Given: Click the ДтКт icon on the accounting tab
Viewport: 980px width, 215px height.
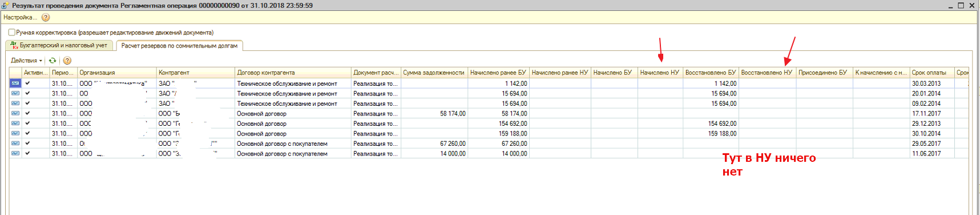Looking at the screenshot, I should (14, 45).
